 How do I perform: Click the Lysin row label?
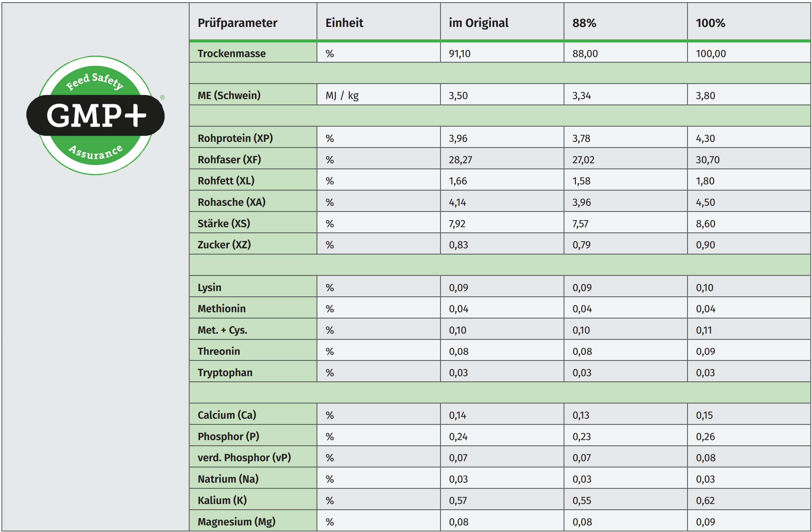pos(210,287)
